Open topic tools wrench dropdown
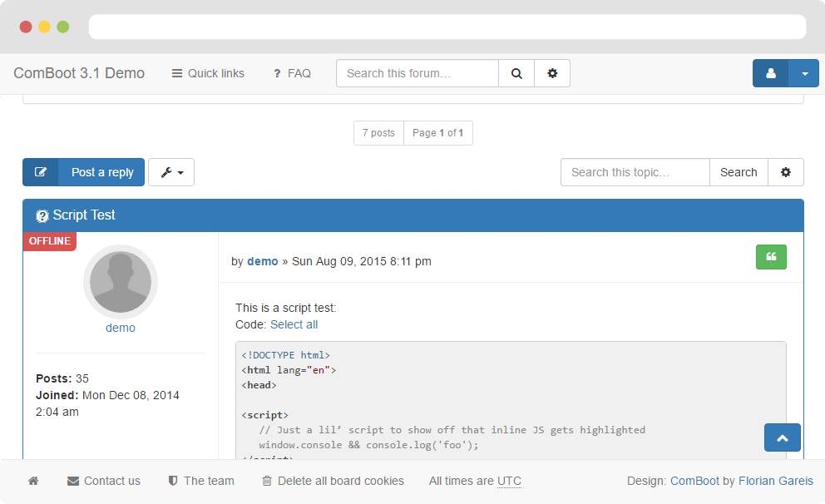825x504 pixels. (x=171, y=172)
